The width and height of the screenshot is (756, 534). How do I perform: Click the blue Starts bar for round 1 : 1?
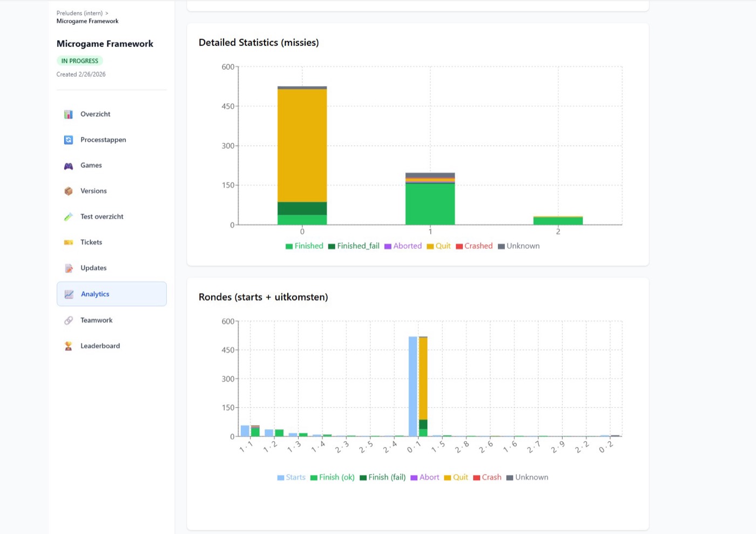[x=245, y=431]
